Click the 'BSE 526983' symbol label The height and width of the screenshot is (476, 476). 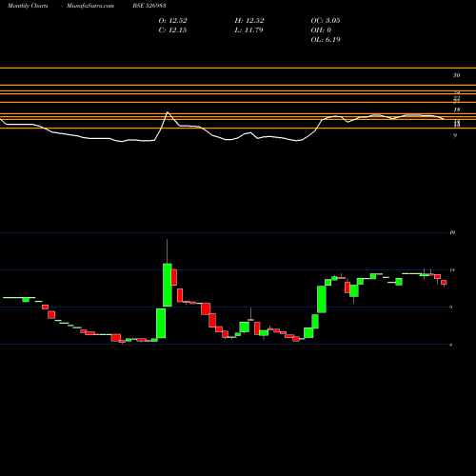click(149, 6)
